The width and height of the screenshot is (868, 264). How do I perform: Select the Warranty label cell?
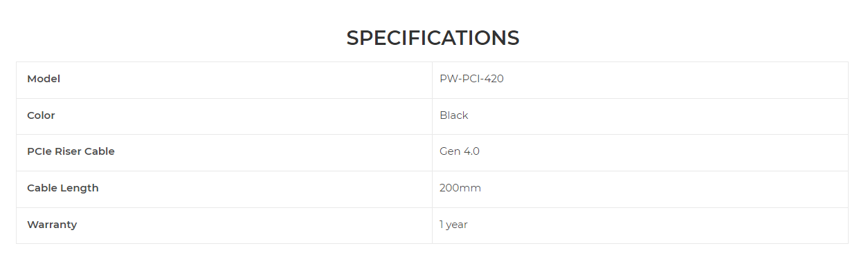coord(224,225)
